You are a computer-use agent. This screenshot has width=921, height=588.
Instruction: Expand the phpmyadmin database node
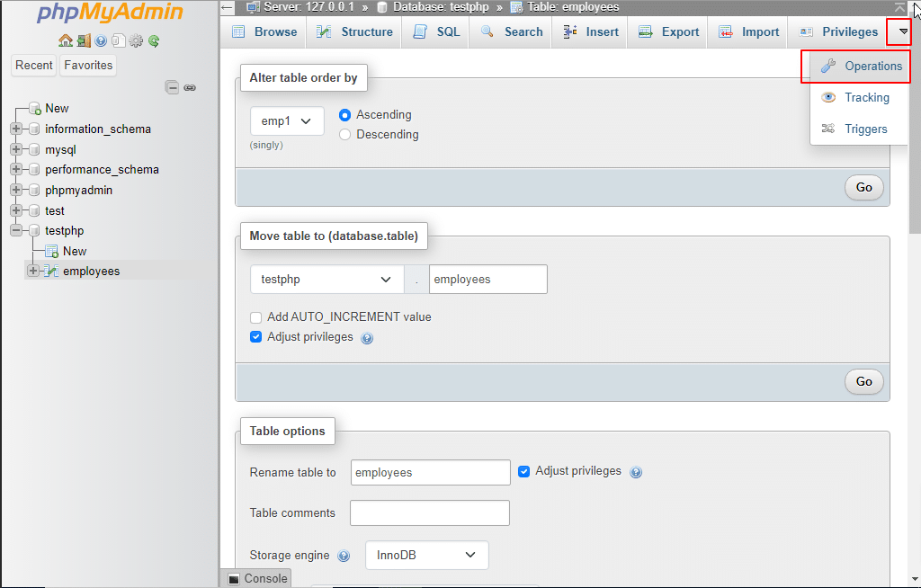point(16,190)
